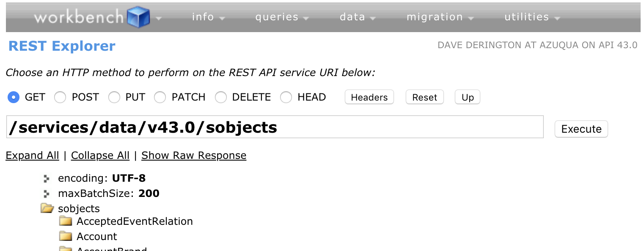The width and height of the screenshot is (644, 251).
Task: Open the info dropdown menu
Action: pyautogui.click(x=208, y=17)
